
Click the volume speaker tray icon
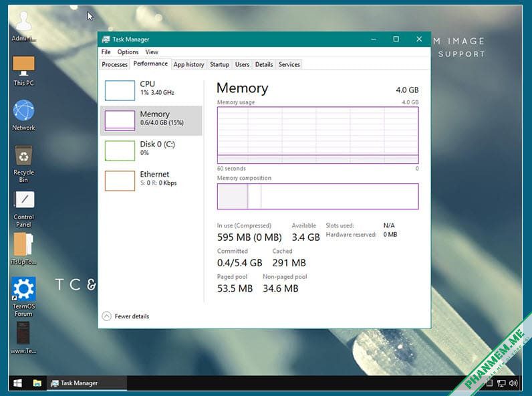(513, 383)
